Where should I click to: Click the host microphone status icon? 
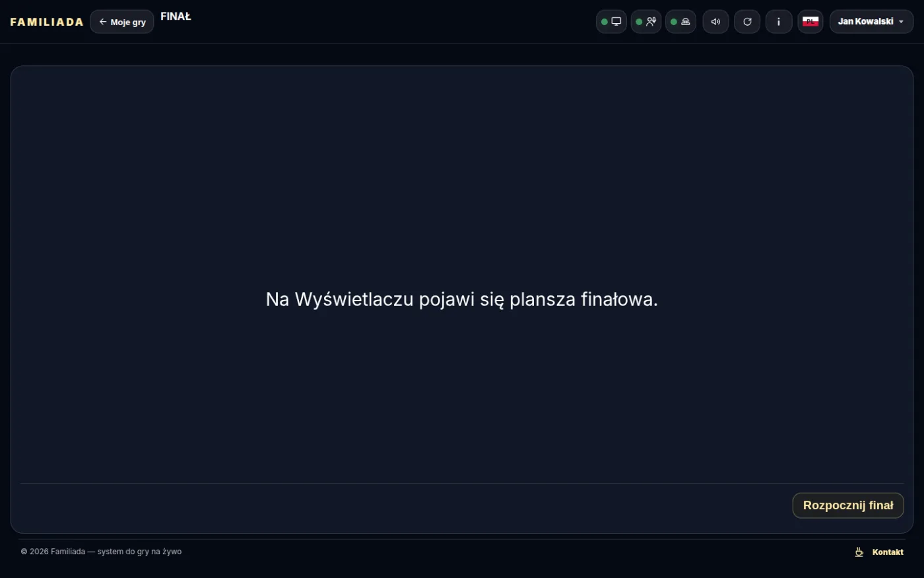click(646, 22)
